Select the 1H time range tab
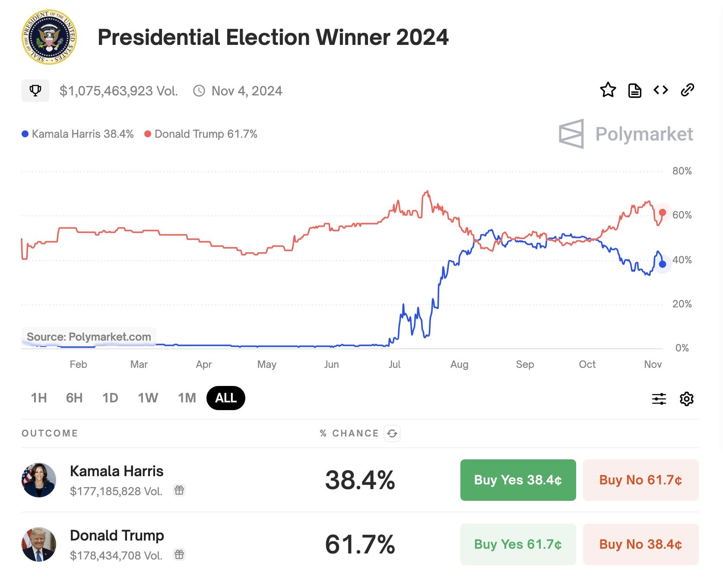 [38, 398]
